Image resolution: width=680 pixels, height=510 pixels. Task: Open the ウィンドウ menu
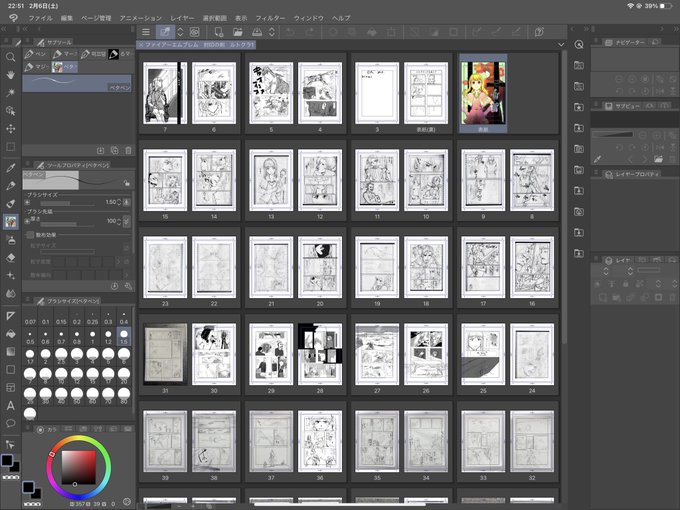click(x=309, y=18)
